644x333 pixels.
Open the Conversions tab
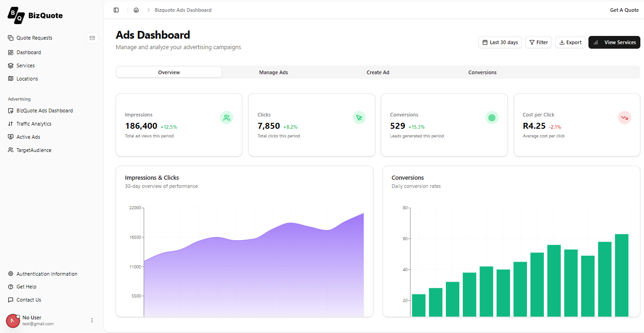pyautogui.click(x=482, y=73)
